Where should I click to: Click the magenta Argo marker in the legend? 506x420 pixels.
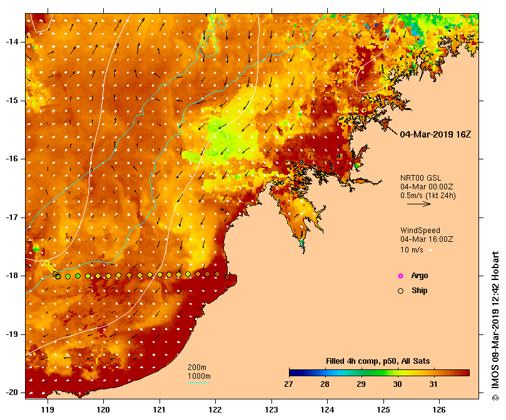point(400,276)
